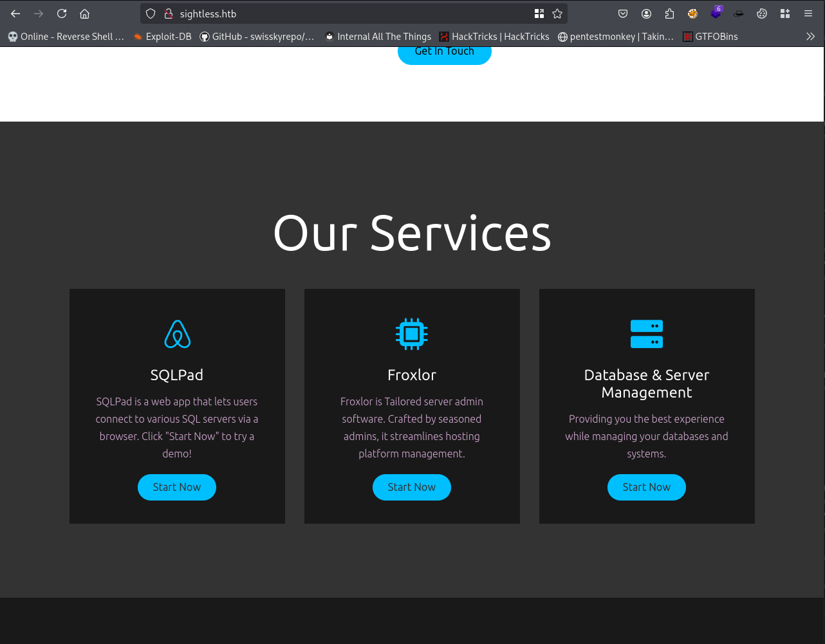Screen dimensions: 825x644
Task: Click the SQLPad card heading
Action: [177, 375]
